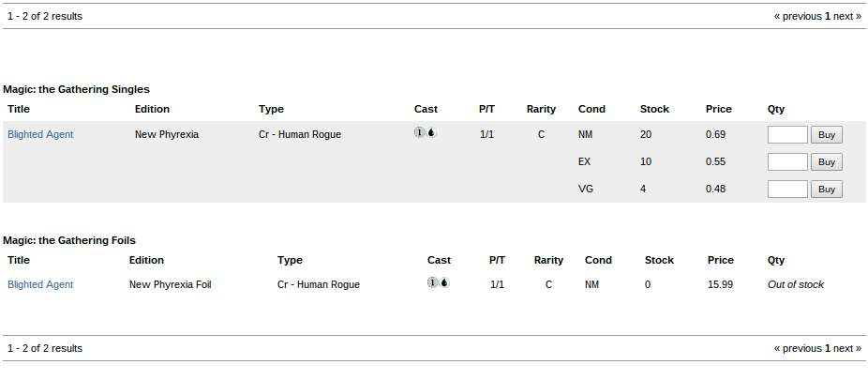The width and height of the screenshot is (868, 380).
Task: Click top pagination « previous link
Action: click(x=798, y=17)
